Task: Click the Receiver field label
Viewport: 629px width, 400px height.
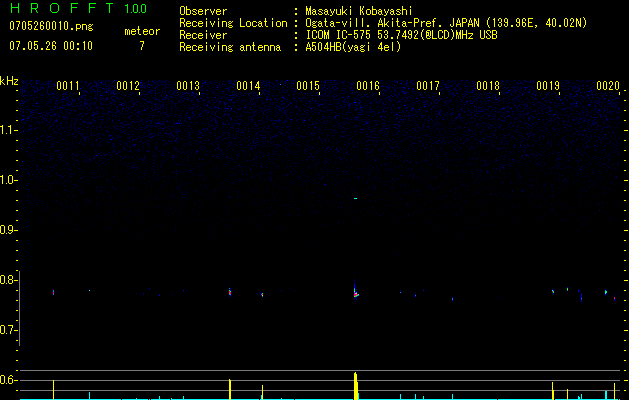Action: (203, 35)
